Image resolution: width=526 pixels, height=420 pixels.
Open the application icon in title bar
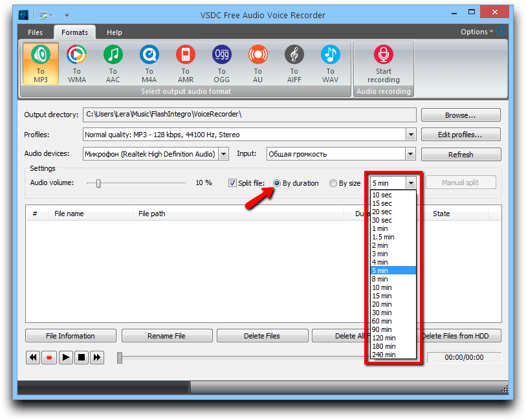[23, 15]
